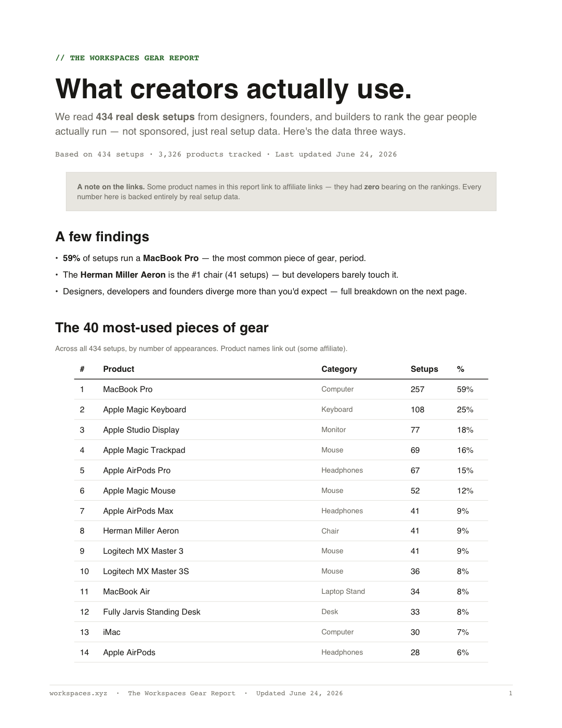Select the Apple AirPods Max product link
Image resolution: width=562 pixels, height=728 pixels.
(138, 511)
